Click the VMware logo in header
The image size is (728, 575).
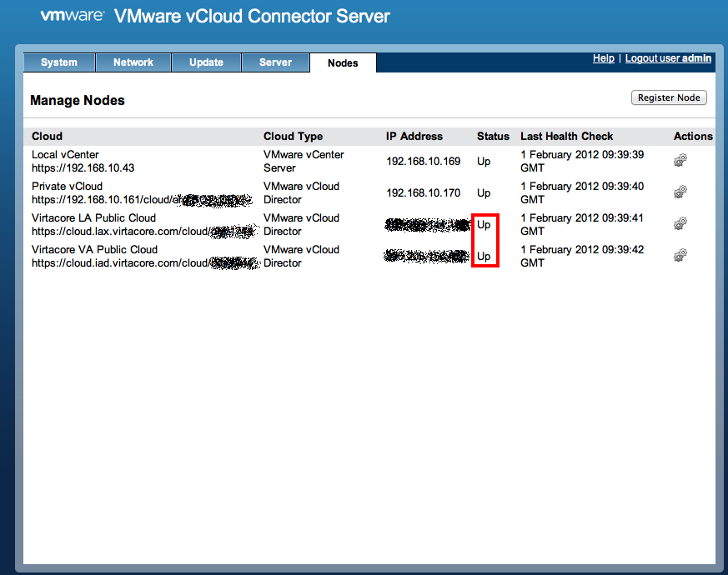(x=72, y=15)
